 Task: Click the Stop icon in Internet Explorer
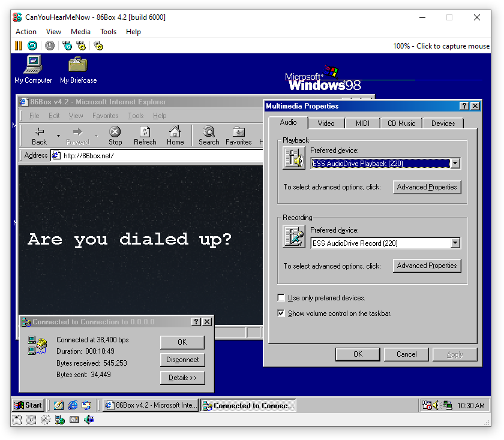[x=115, y=135]
